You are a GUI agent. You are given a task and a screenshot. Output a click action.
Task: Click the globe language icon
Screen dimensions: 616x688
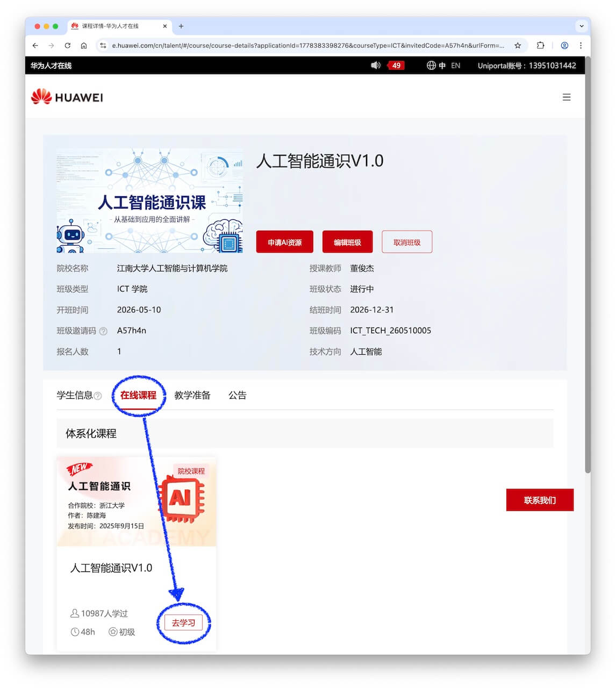point(431,66)
